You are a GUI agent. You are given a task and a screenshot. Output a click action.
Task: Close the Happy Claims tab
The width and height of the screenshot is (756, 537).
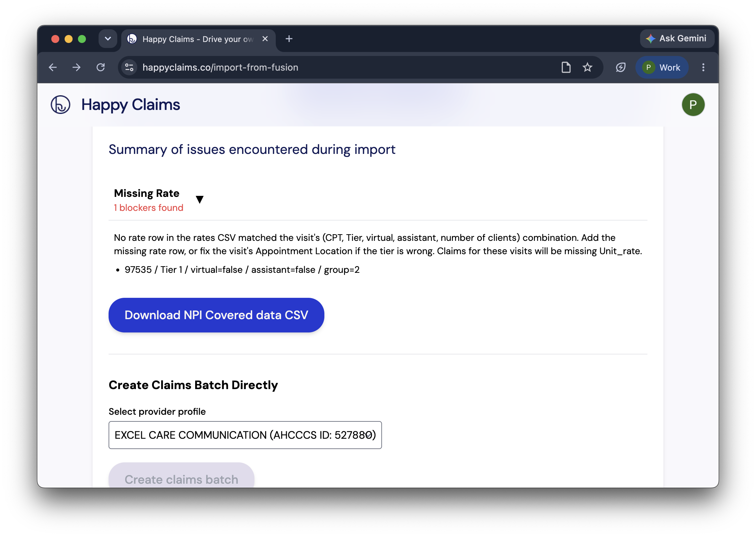tap(265, 39)
